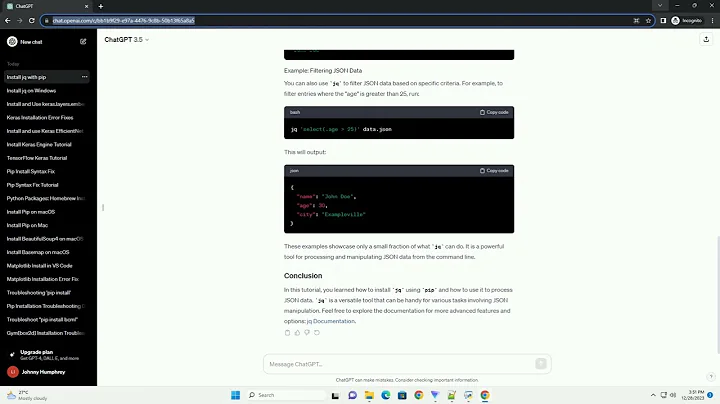This screenshot has height=404, width=720.
Task: Click the chat app icon in taskbar
Action: coord(353,395)
